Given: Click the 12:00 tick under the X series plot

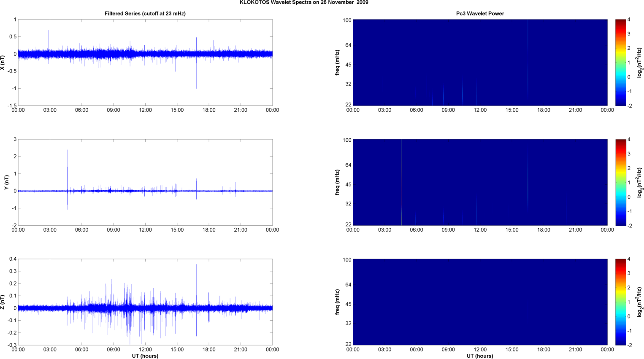Looking at the screenshot, I should point(145,110).
